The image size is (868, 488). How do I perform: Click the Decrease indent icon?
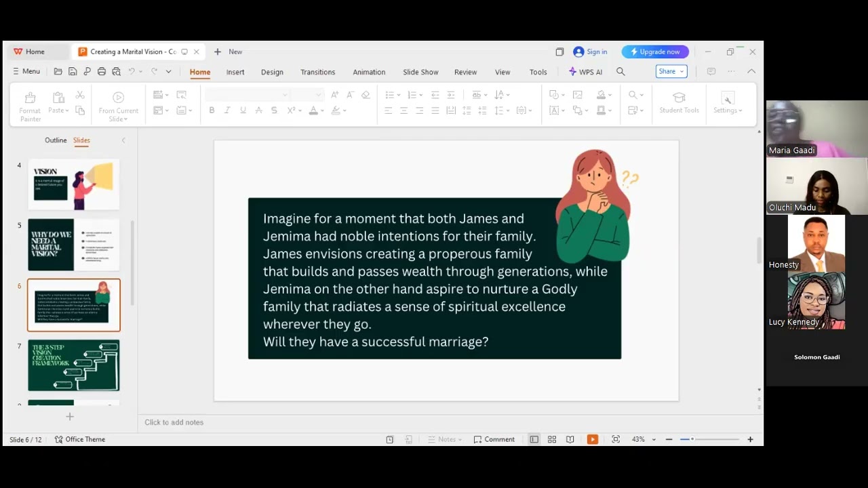pos(435,95)
